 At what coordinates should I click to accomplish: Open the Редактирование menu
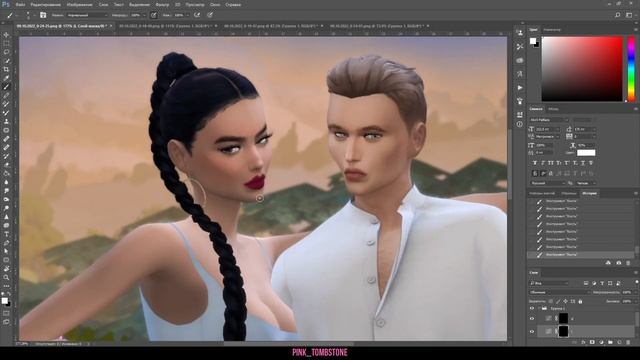(46, 4)
